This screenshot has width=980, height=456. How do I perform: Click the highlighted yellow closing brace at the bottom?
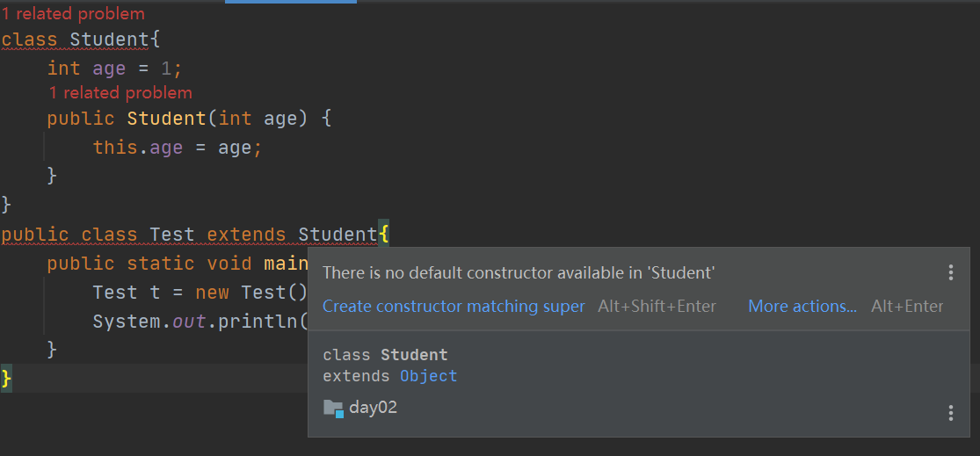[6, 379]
